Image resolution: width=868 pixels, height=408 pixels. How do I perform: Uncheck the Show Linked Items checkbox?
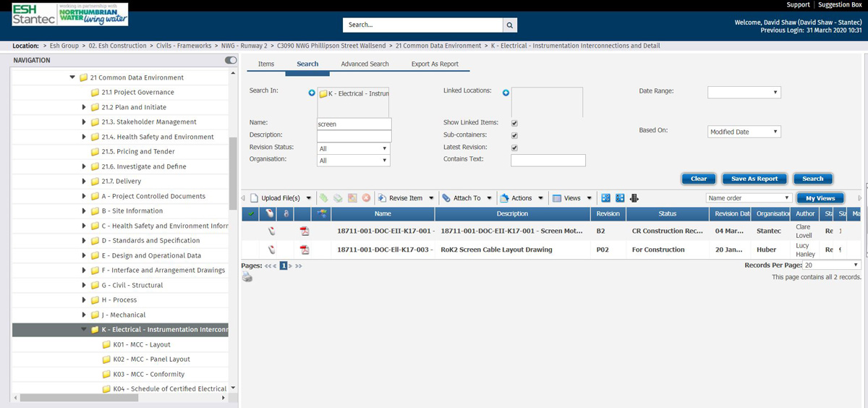tap(514, 124)
